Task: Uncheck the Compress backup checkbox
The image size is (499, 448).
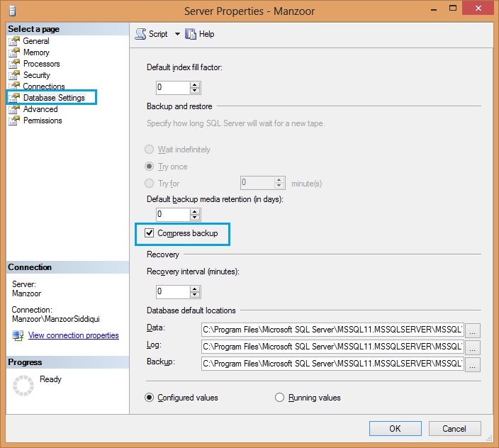Action: click(149, 233)
